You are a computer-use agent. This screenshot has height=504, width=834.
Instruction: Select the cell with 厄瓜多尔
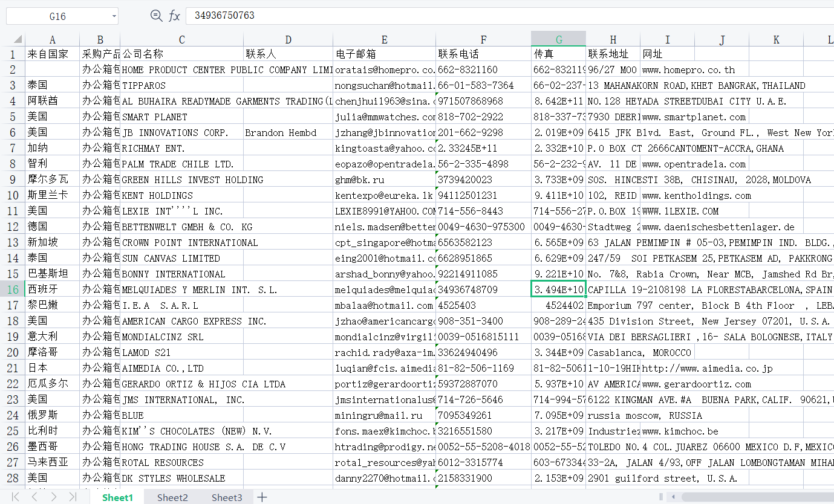tap(52, 384)
